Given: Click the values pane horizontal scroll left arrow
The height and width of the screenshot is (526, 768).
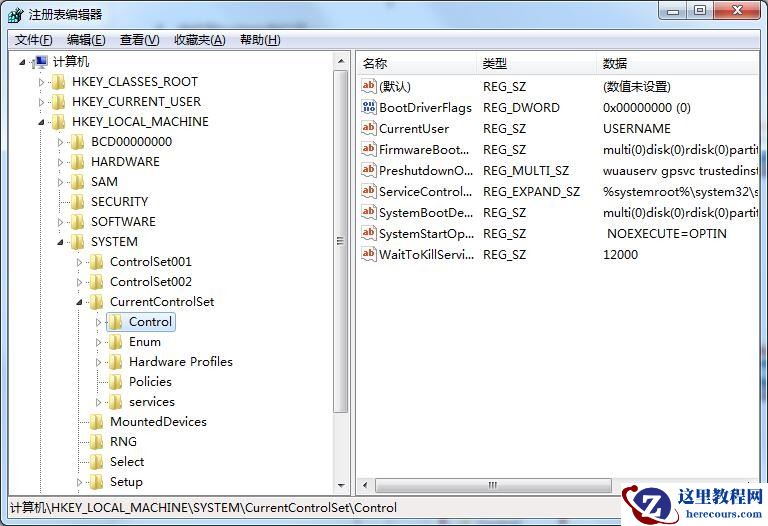Looking at the screenshot, I should [365, 485].
